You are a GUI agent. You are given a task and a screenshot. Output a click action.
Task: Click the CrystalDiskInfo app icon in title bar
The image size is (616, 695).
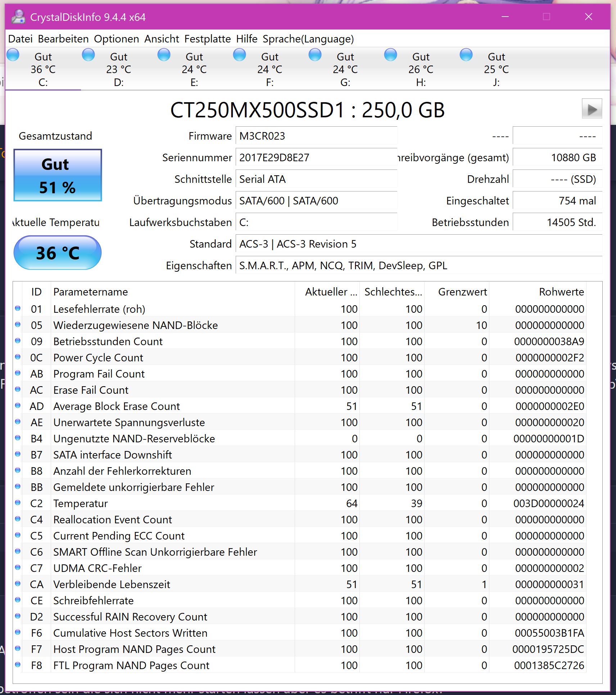tap(18, 17)
